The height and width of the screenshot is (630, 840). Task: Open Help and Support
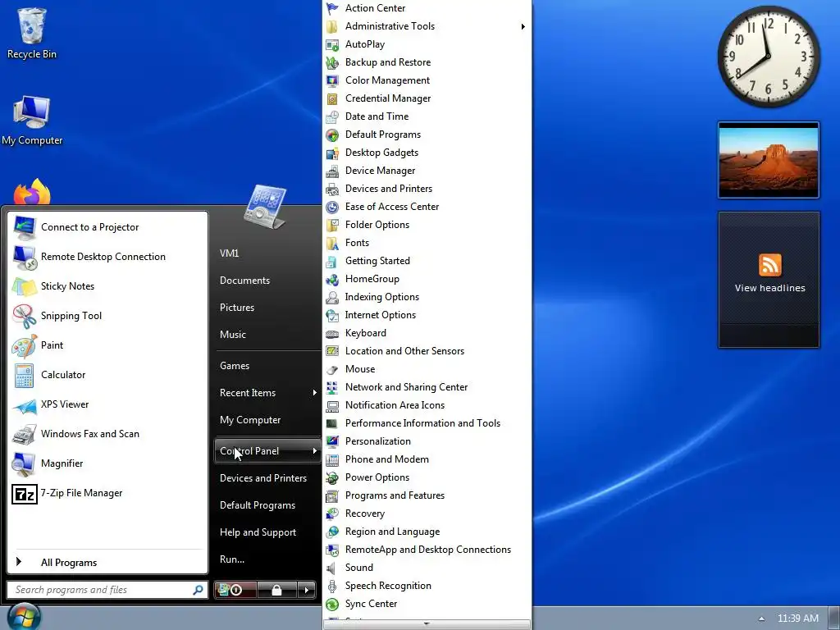tap(258, 532)
